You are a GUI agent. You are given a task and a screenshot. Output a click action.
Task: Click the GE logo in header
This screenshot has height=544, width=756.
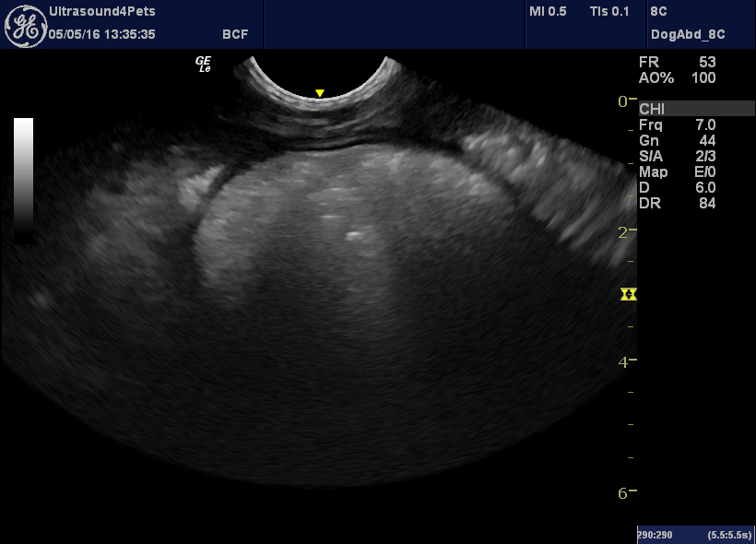pyautogui.click(x=26, y=27)
